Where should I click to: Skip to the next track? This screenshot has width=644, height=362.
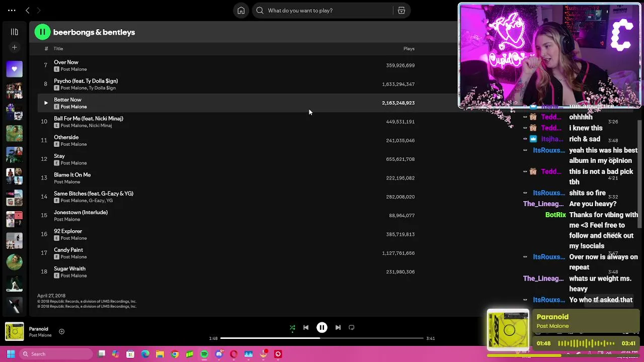[338, 328]
